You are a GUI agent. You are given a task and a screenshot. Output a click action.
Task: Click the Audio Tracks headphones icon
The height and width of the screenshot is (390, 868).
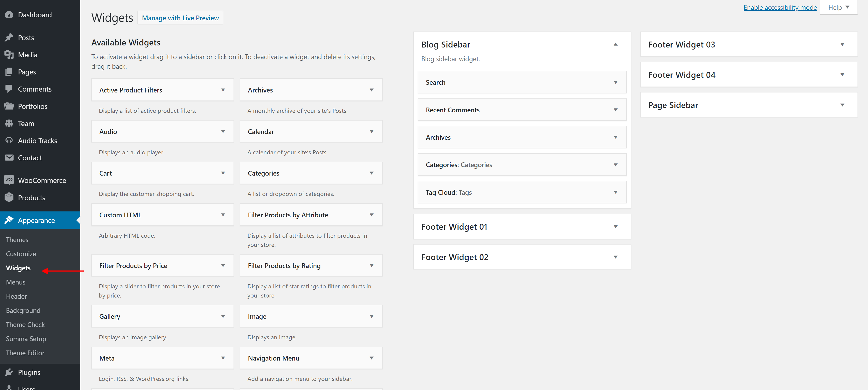click(x=9, y=140)
